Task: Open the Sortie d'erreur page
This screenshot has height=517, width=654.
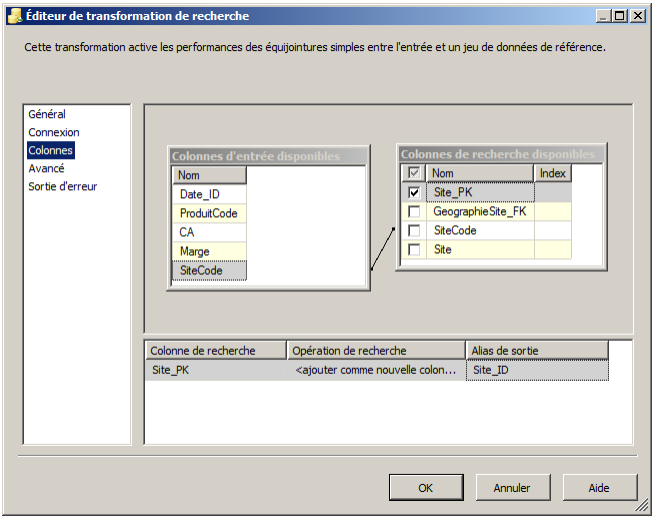Action: pos(63,186)
